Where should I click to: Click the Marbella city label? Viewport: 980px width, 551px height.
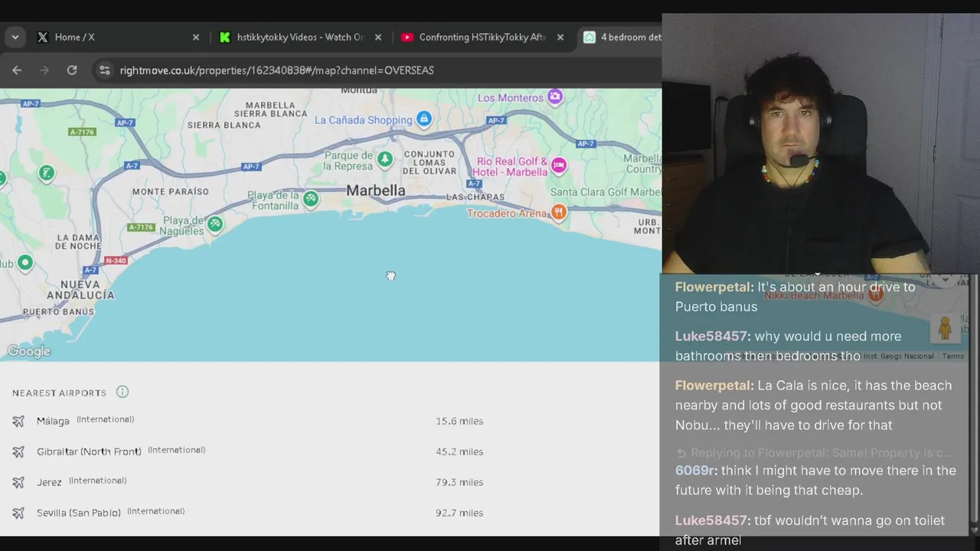point(375,190)
